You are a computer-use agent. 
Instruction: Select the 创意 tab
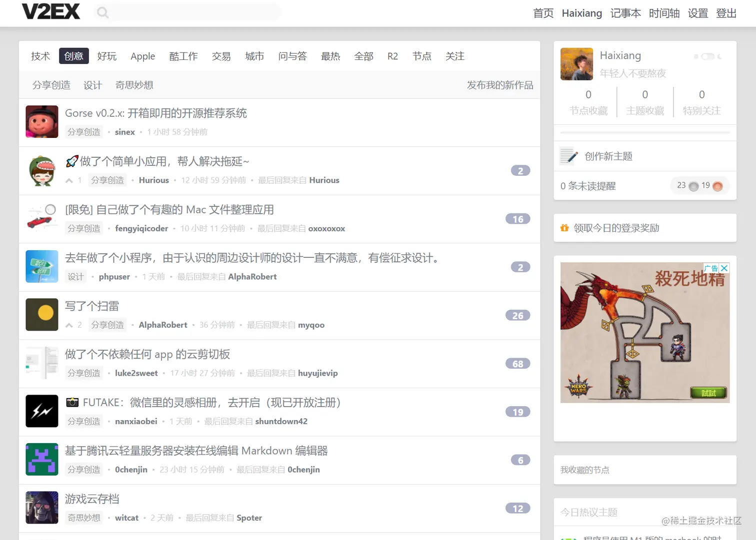pos(73,56)
